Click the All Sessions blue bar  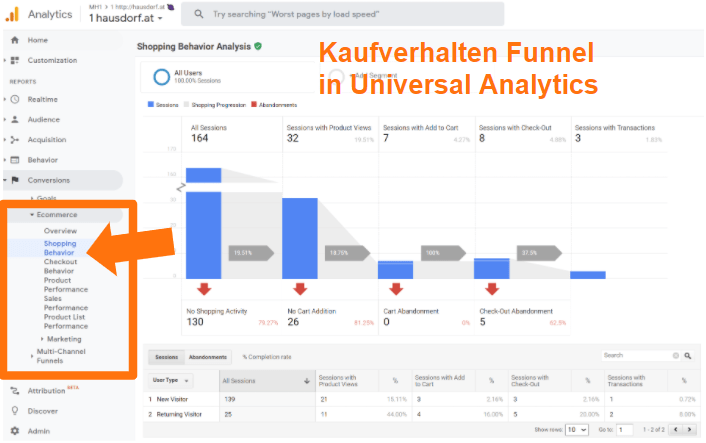pos(204,224)
